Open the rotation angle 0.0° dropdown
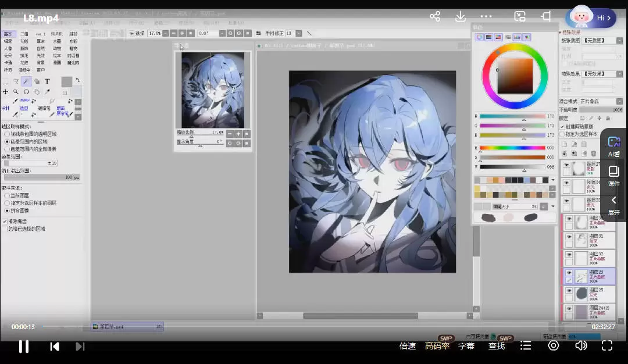 222,33
